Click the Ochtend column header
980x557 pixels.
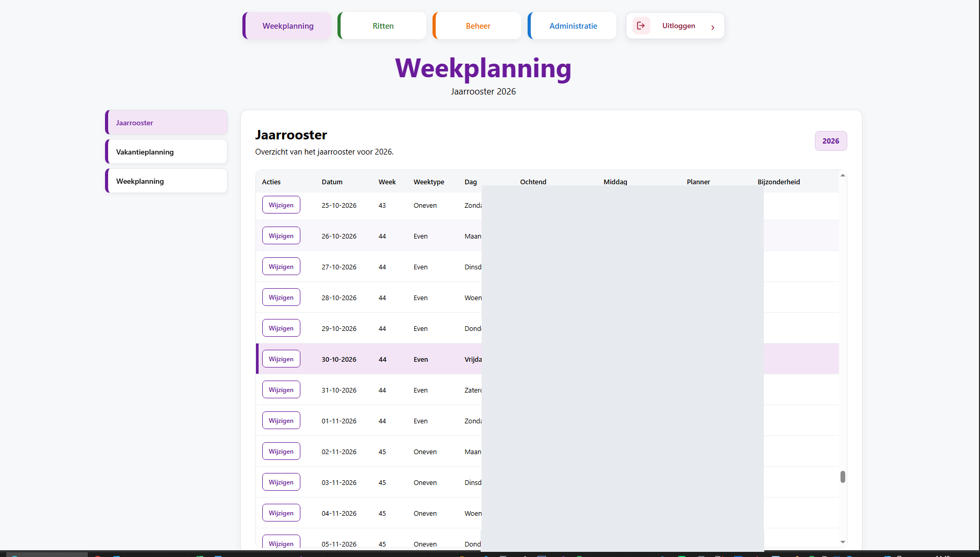point(533,182)
